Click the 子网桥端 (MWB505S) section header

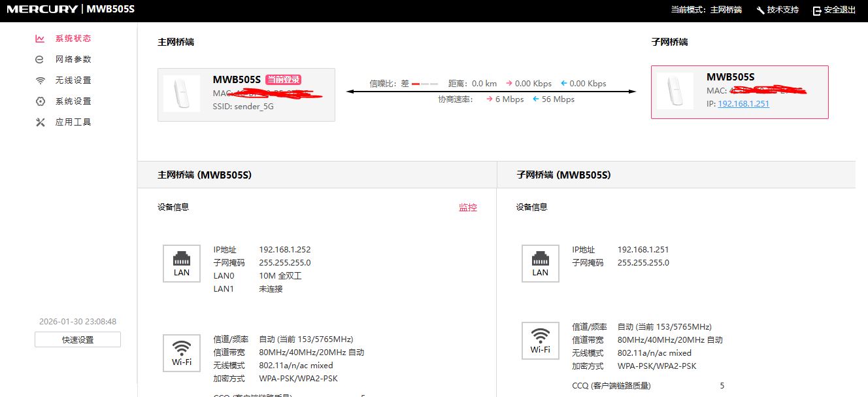pyautogui.click(x=563, y=175)
